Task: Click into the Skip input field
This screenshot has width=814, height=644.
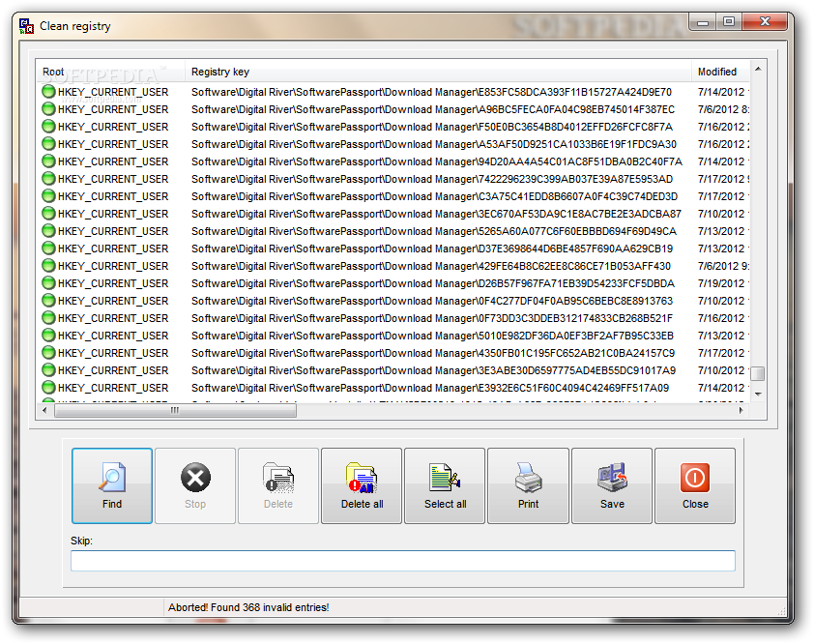Action: point(403,561)
